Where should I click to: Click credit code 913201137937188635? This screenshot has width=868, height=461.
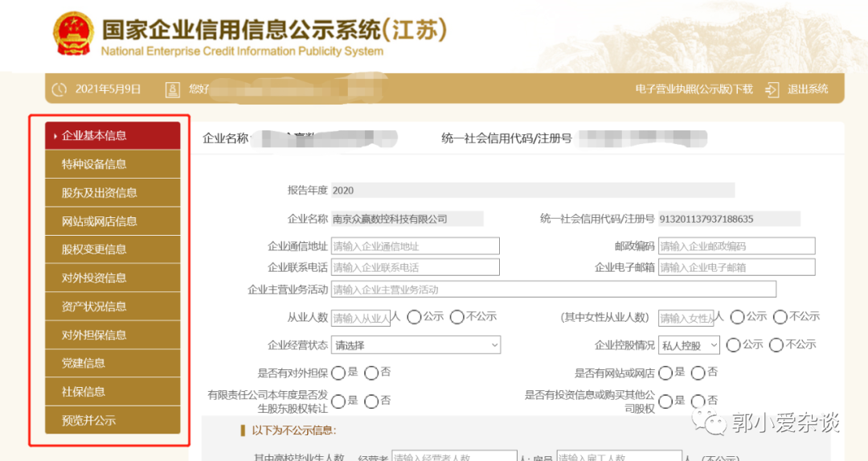tap(706, 219)
